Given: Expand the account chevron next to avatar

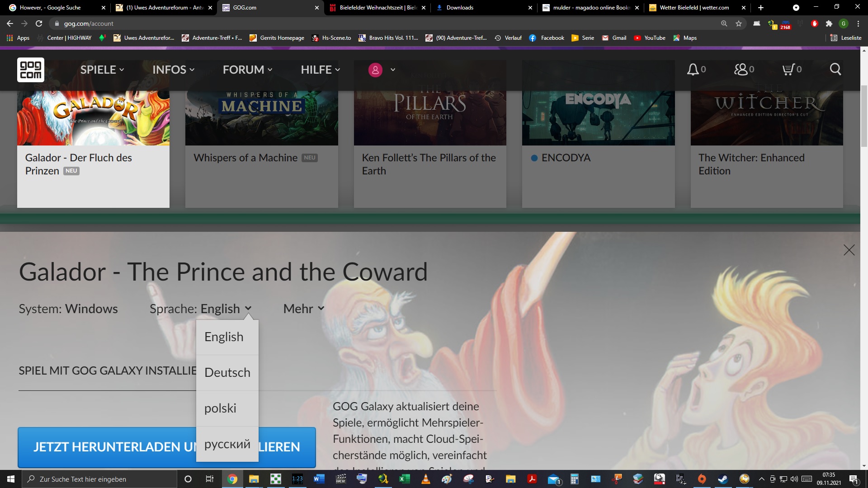Looking at the screenshot, I should point(393,70).
